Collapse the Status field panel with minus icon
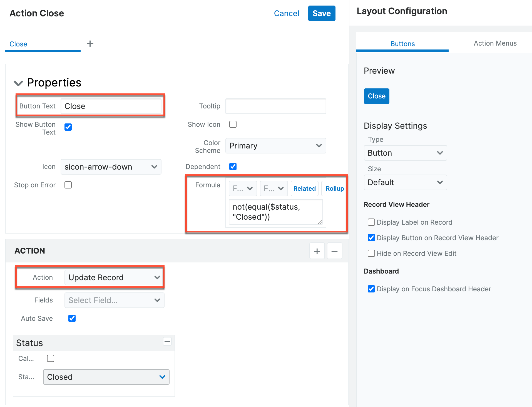Viewport: 532px width, 407px height. pos(167,341)
